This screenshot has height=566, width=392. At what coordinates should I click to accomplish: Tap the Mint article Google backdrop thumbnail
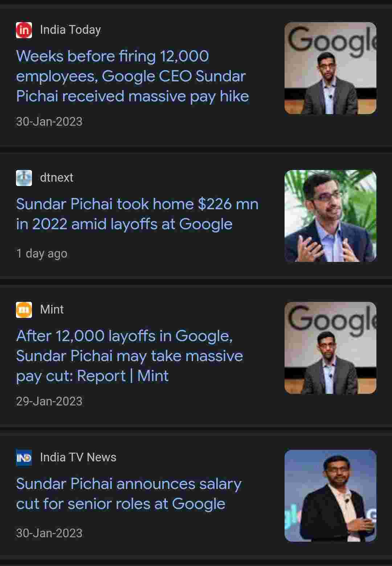[x=330, y=348]
